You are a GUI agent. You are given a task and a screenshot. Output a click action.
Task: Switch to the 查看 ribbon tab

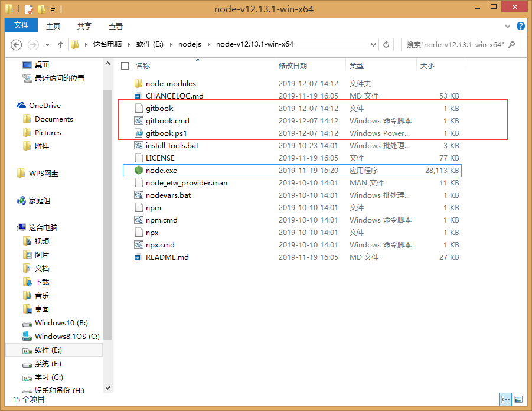[x=115, y=26]
